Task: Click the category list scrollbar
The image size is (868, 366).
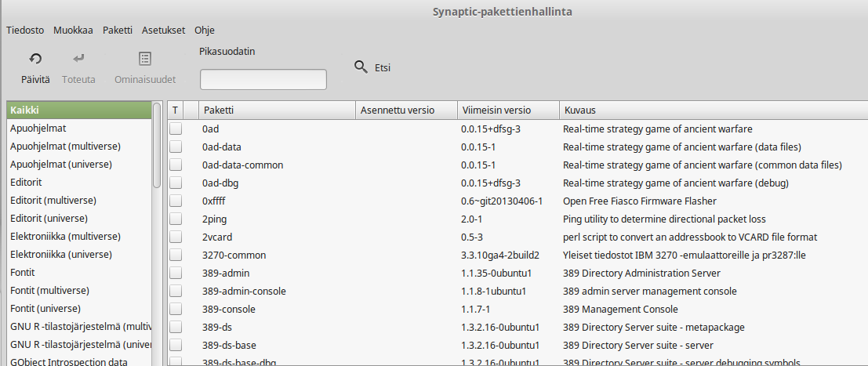Action: point(157,146)
